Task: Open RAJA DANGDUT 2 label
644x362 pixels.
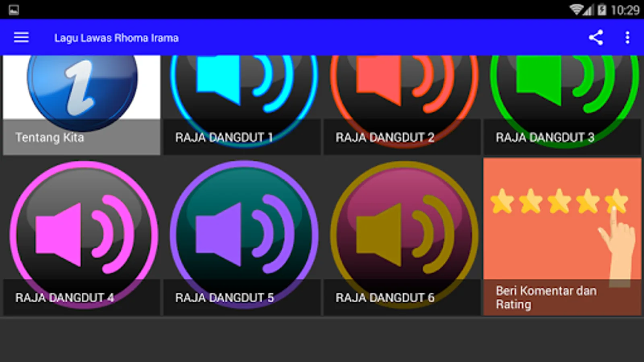Action: [x=385, y=138]
